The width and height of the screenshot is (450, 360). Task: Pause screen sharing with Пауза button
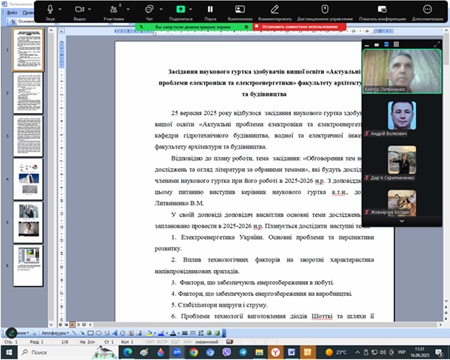(x=210, y=9)
